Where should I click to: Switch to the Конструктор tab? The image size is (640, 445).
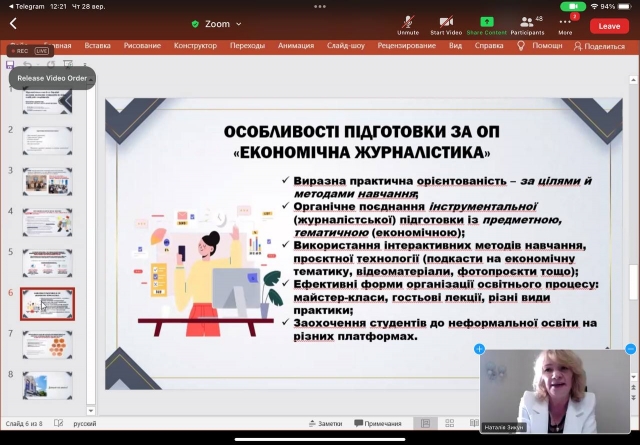click(195, 45)
